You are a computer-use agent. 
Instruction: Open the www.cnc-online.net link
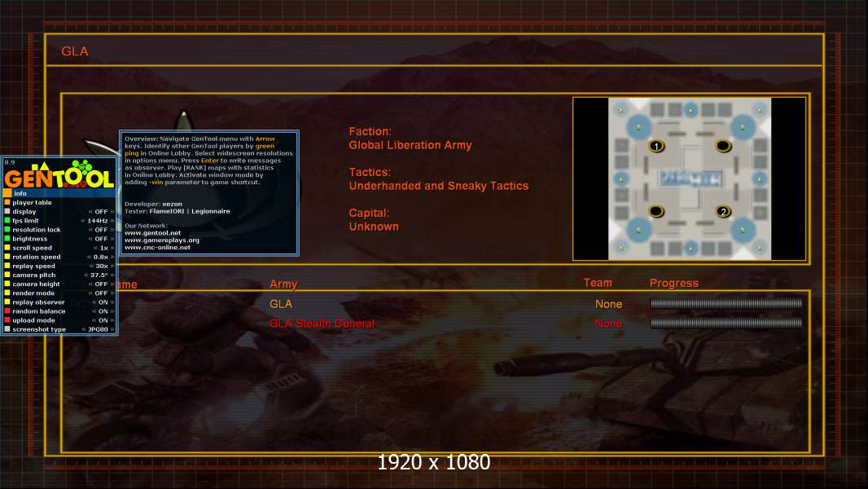coord(157,247)
